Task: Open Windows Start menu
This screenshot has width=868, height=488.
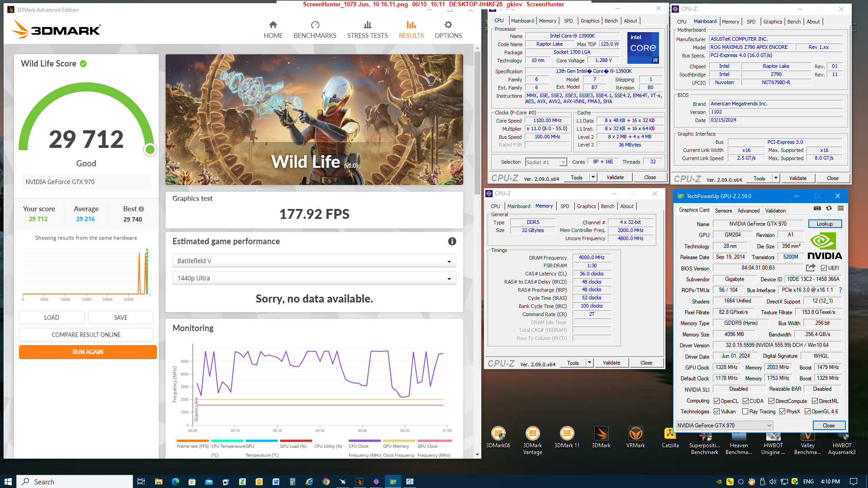Action: [8, 482]
